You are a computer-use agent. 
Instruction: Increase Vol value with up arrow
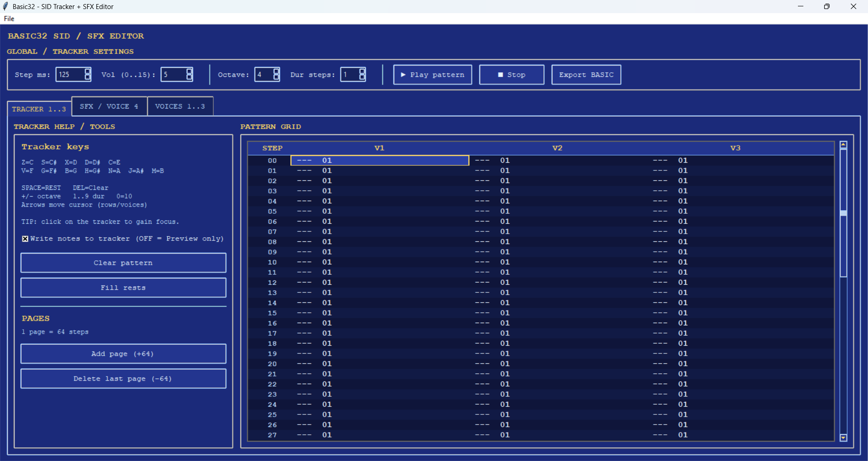coord(189,71)
